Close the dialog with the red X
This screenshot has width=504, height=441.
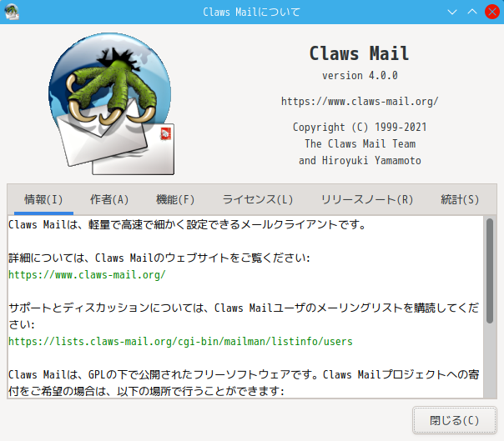point(491,13)
